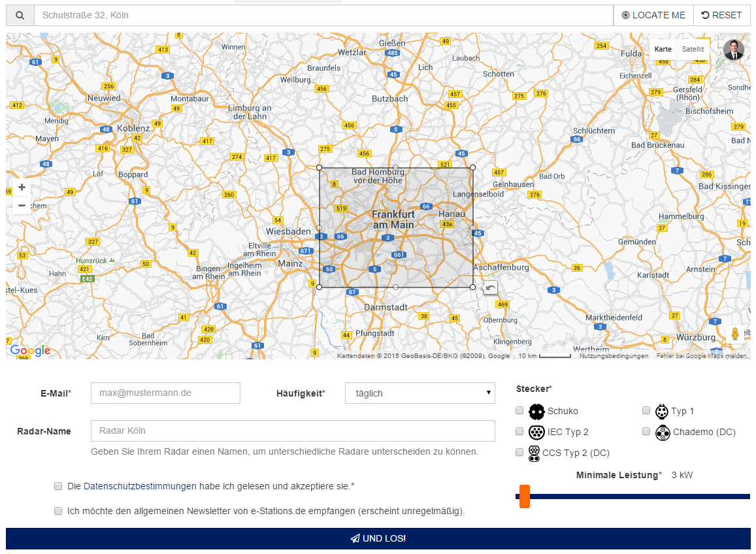756x554 pixels.
Task: Click the Schuko plug icon
Action: coord(536,412)
